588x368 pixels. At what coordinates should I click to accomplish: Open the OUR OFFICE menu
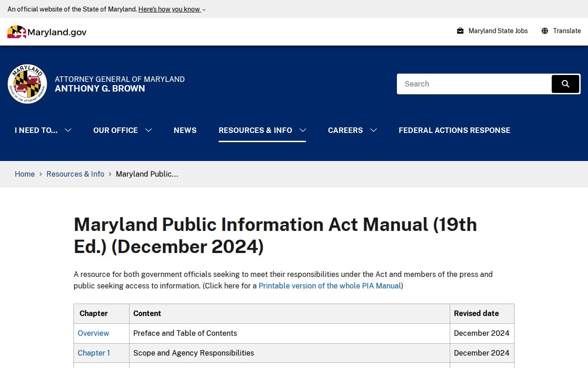(x=115, y=130)
